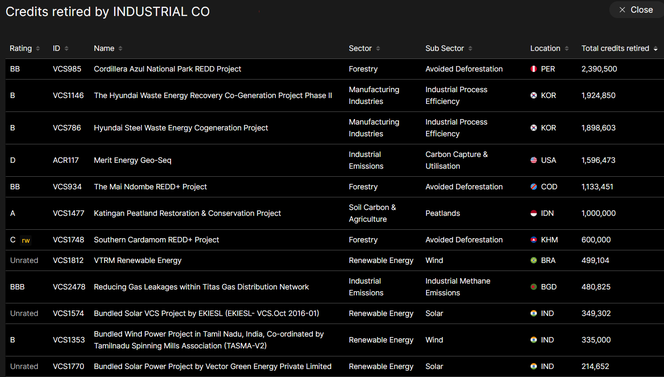Click India flag on VCS1770 row
664x377 pixels.
point(534,366)
